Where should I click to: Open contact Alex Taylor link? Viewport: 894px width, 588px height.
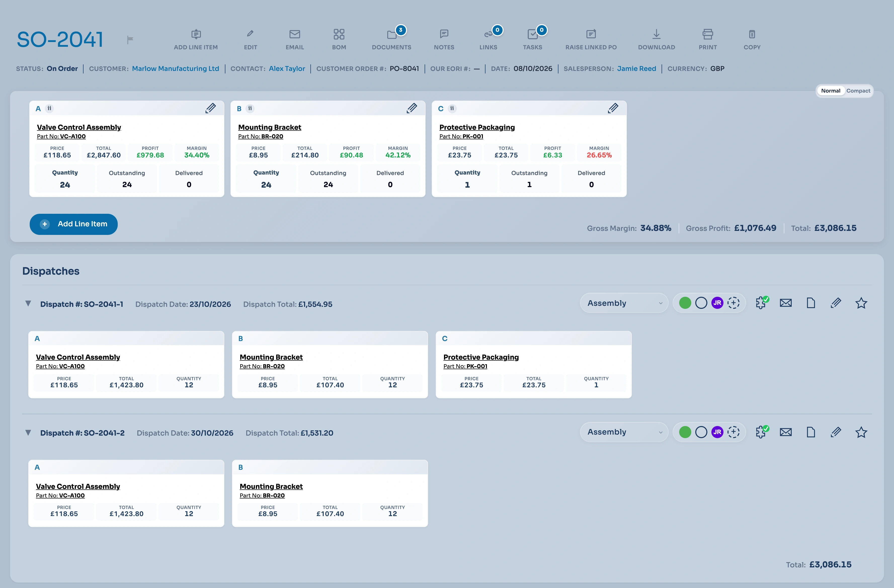click(287, 68)
